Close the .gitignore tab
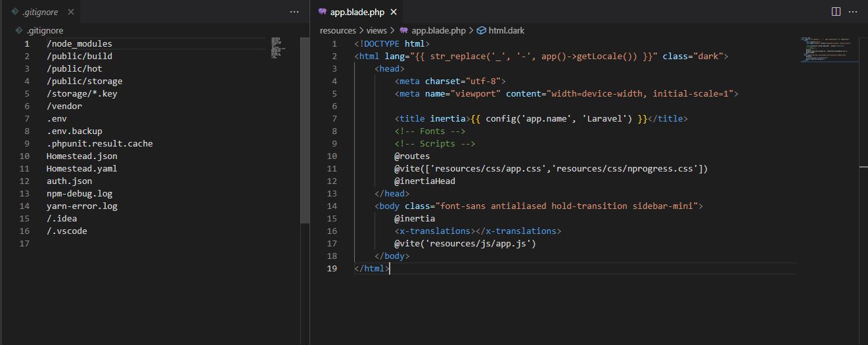868x345 pixels. tap(71, 12)
